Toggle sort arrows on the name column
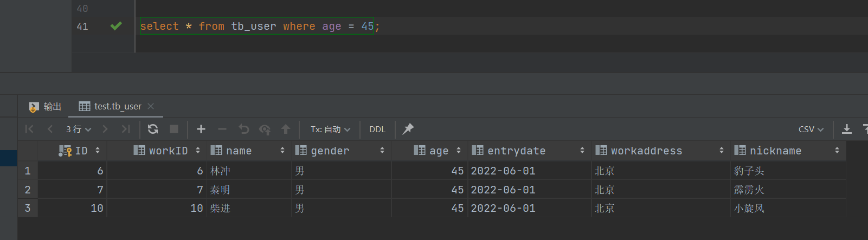Image resolution: width=868 pixels, height=240 pixels. point(282,151)
